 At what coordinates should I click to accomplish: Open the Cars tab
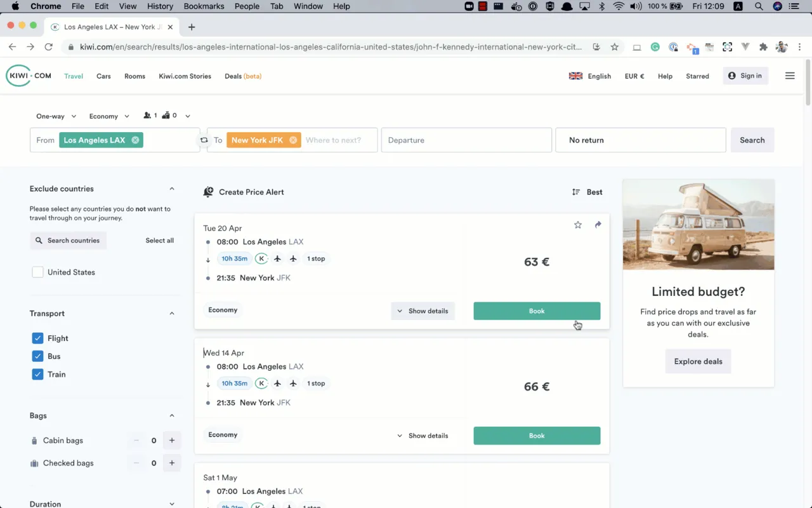(x=103, y=76)
